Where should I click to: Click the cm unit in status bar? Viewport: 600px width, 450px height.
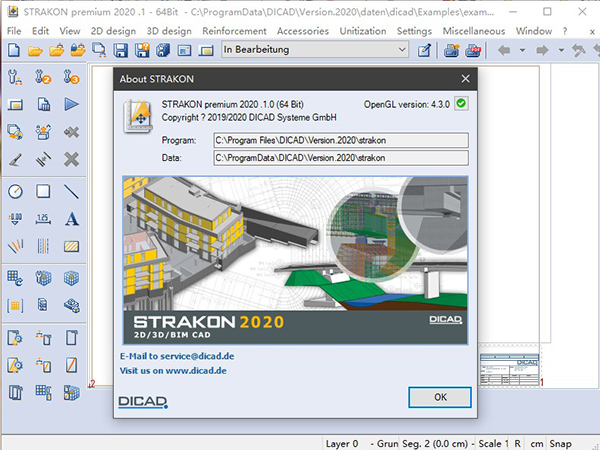coord(536,444)
